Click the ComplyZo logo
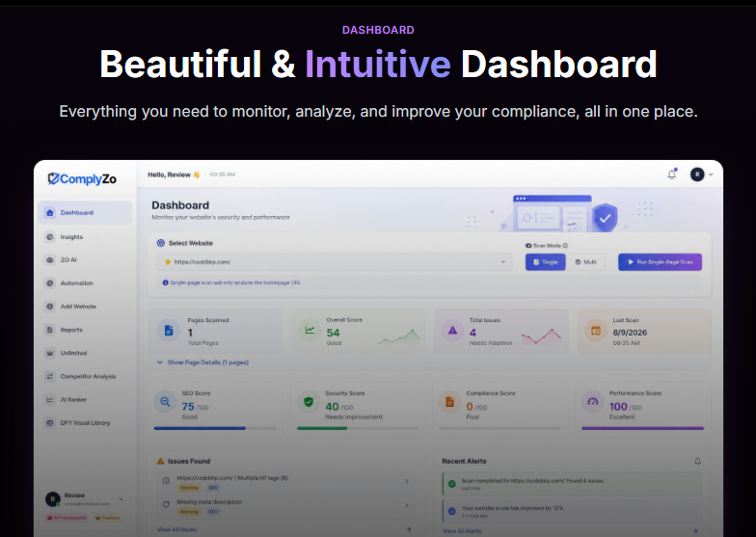 click(x=82, y=179)
